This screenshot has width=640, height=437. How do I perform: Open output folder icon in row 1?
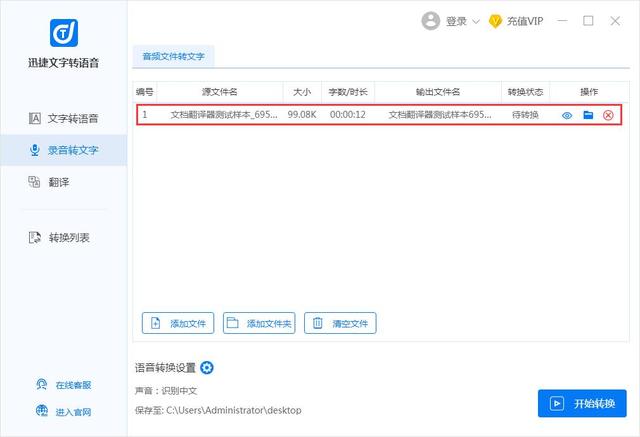tap(588, 115)
